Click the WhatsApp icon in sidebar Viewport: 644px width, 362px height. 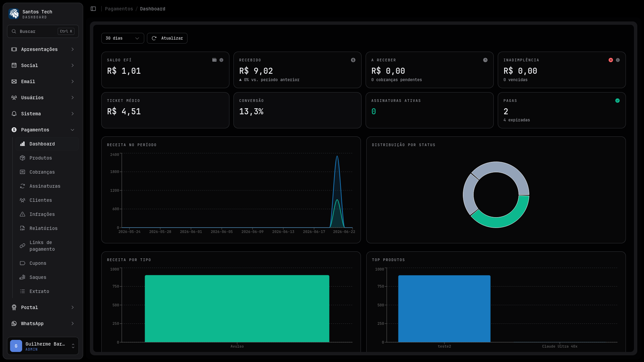(14, 323)
